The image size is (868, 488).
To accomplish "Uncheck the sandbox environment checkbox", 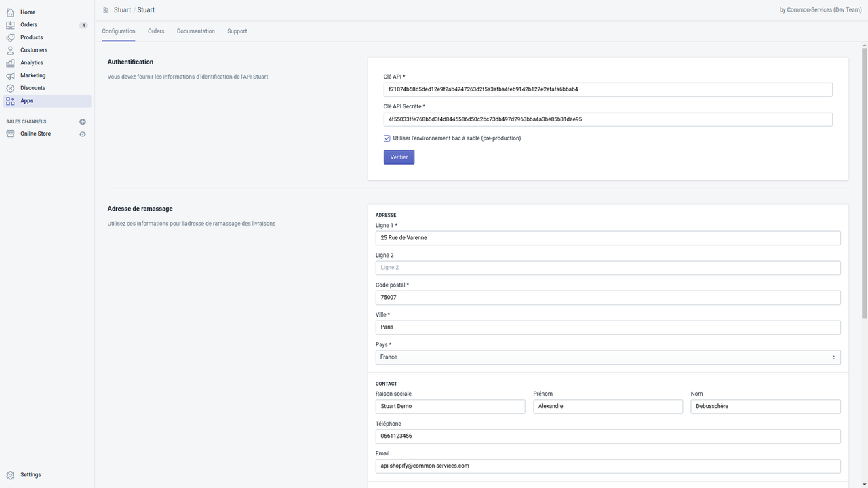I will tap(387, 138).
